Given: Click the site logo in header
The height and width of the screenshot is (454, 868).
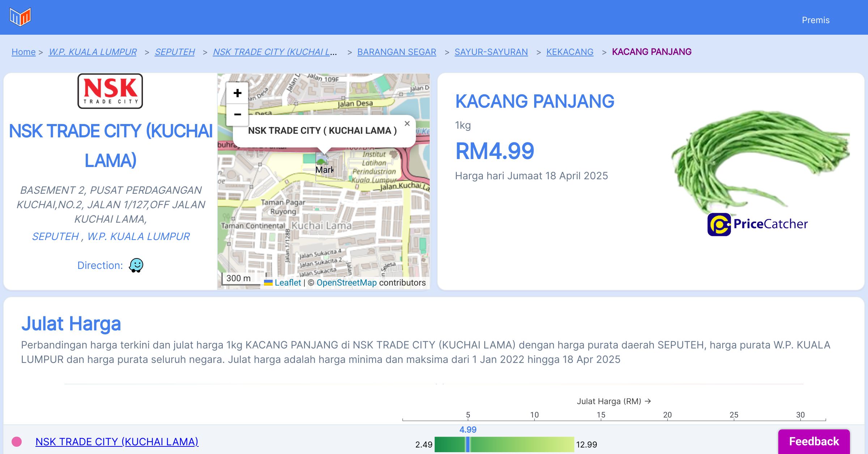Looking at the screenshot, I should [x=20, y=17].
